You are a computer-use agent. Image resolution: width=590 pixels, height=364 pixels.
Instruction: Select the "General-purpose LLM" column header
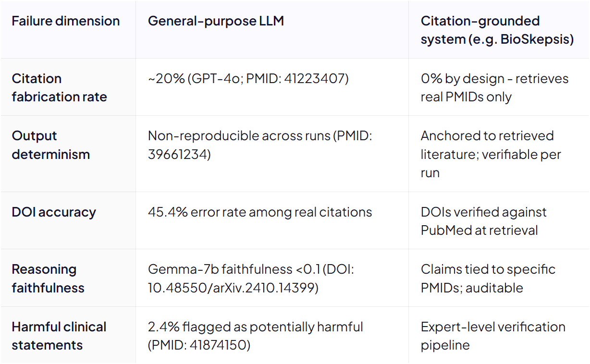pyautogui.click(x=216, y=21)
